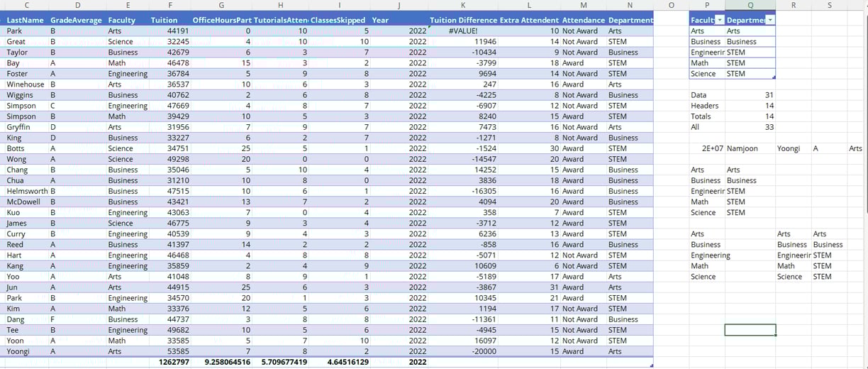The image size is (868, 369).
Task: Select column K header
Action: [x=463, y=5]
